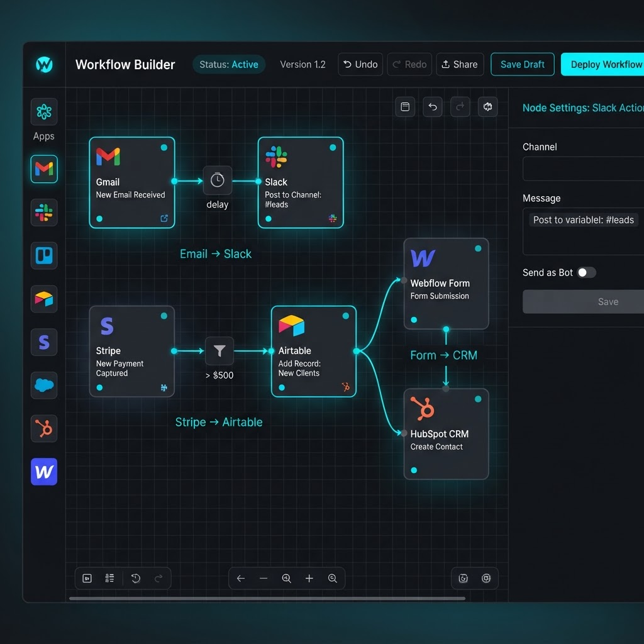644x644 pixels.
Task: Click Save in Node Settings panel
Action: click(x=583, y=301)
